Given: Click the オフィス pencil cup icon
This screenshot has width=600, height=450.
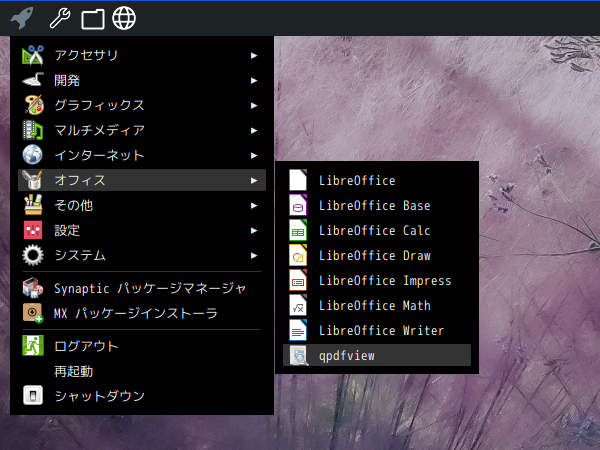Looking at the screenshot, I should pos(33,180).
